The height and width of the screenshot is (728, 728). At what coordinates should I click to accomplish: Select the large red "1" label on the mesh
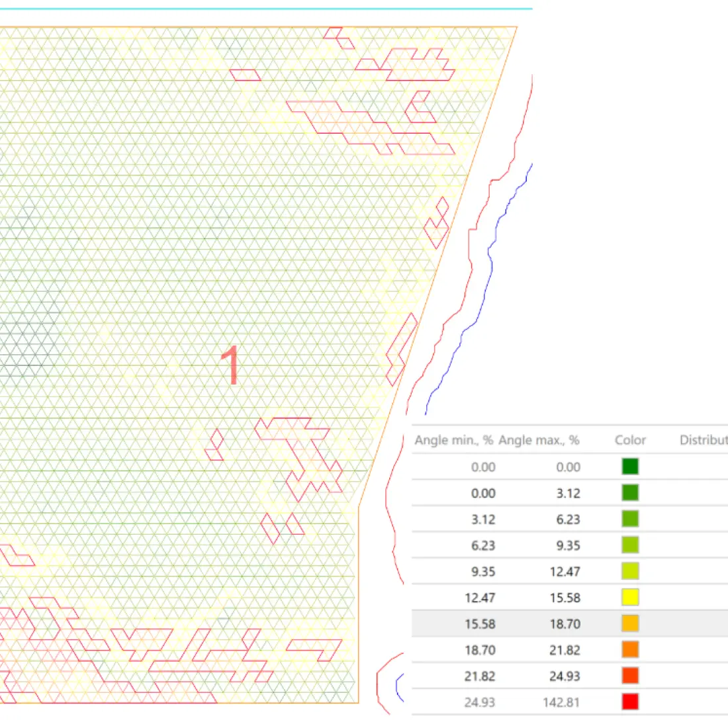pyautogui.click(x=230, y=365)
